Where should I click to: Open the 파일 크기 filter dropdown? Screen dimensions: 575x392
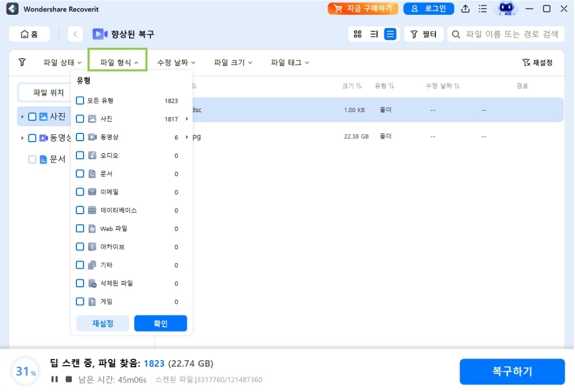[233, 63]
